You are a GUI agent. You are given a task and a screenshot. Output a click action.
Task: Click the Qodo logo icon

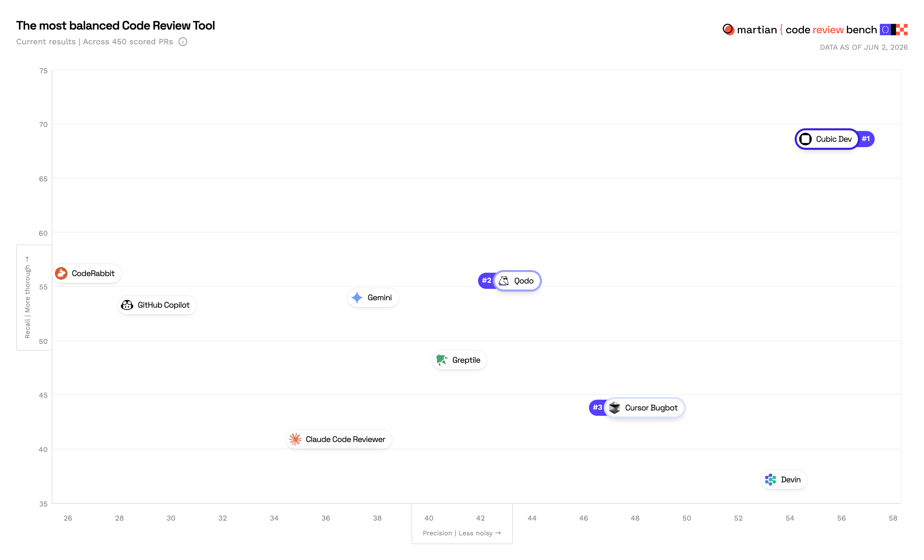point(504,281)
